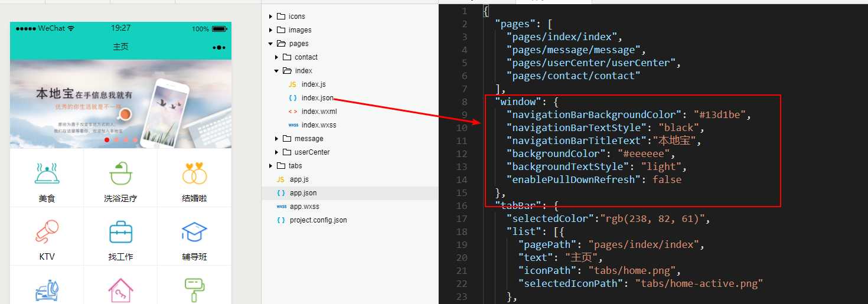Click the app.wxss file icon
Image resolution: width=868 pixels, height=304 pixels.
point(280,207)
